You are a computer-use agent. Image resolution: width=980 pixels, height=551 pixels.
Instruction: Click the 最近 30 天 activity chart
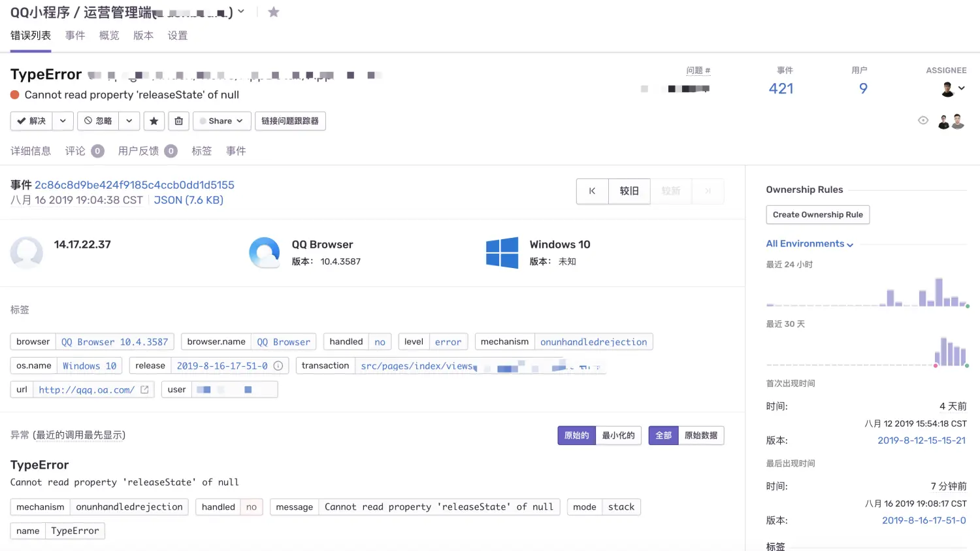[867, 351]
